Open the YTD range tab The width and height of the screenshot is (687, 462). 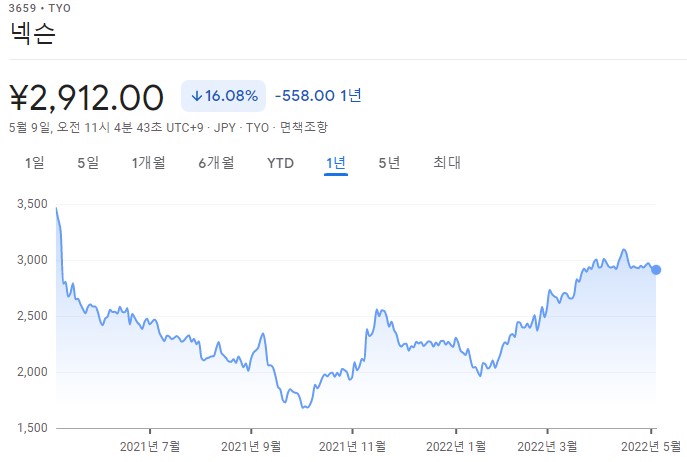(280, 163)
